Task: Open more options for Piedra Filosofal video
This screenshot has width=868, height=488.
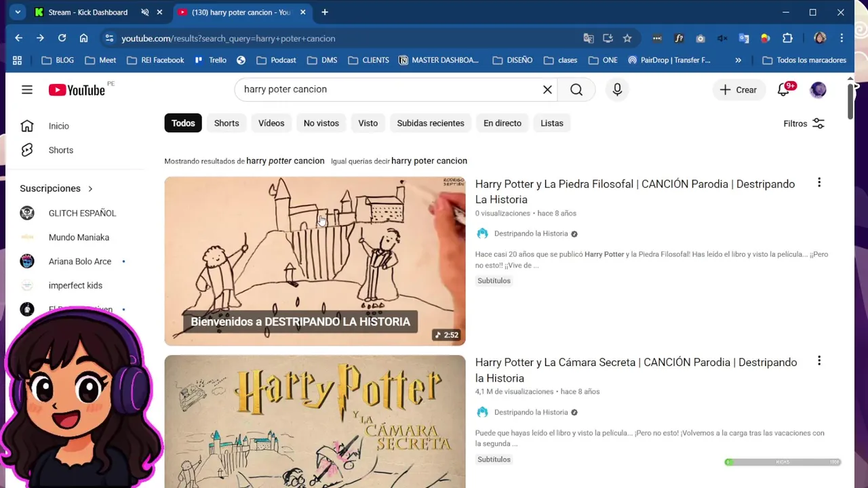Action: tap(819, 182)
